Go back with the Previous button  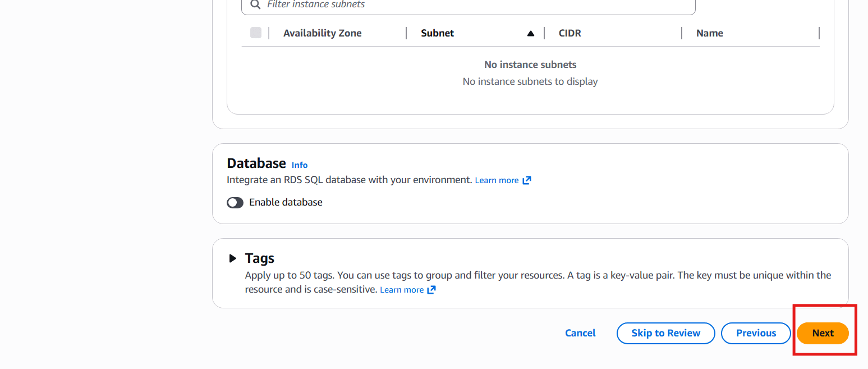[756, 333]
